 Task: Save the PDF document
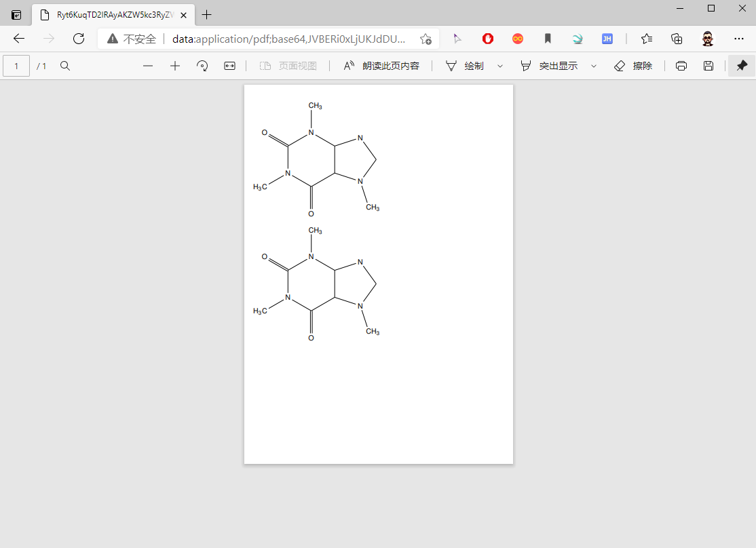708,66
